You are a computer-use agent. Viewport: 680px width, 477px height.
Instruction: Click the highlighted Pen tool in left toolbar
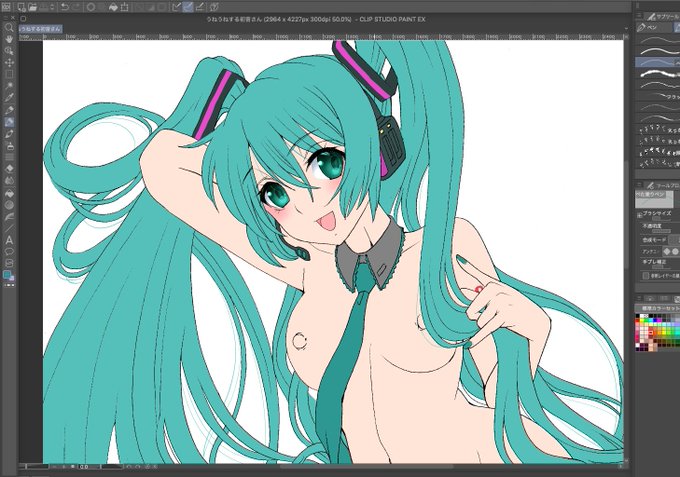pyautogui.click(x=9, y=122)
